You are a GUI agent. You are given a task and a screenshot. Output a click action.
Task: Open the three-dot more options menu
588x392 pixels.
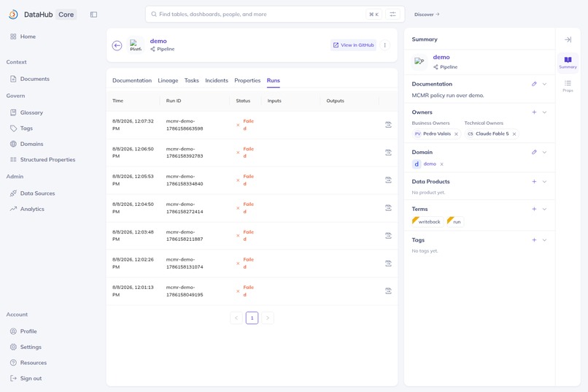(384, 45)
